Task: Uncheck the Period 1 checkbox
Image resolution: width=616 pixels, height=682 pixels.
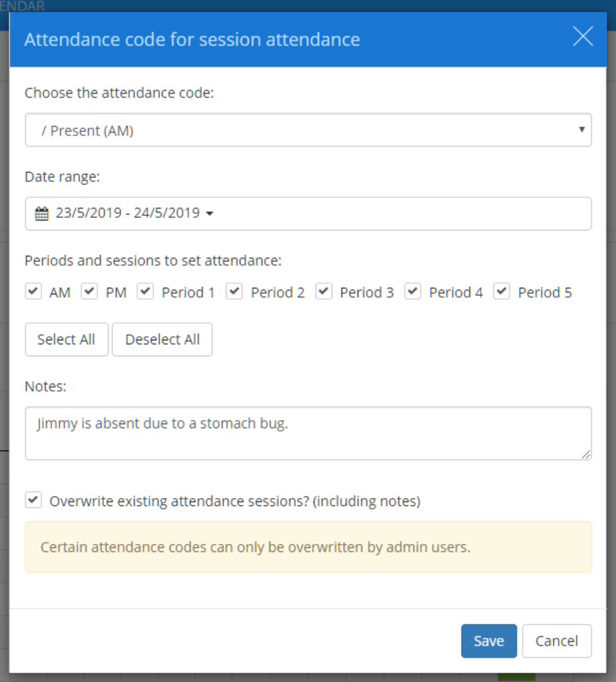Action: 145,291
